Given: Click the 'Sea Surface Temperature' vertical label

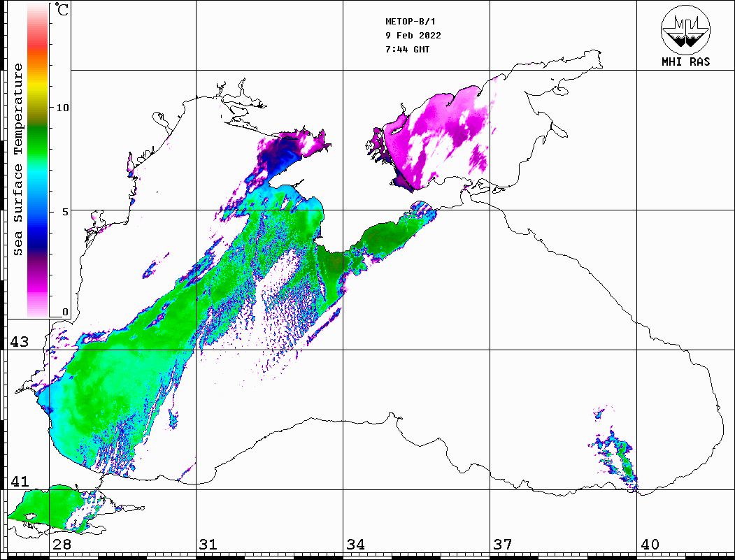Looking at the screenshot, I should [x=18, y=160].
